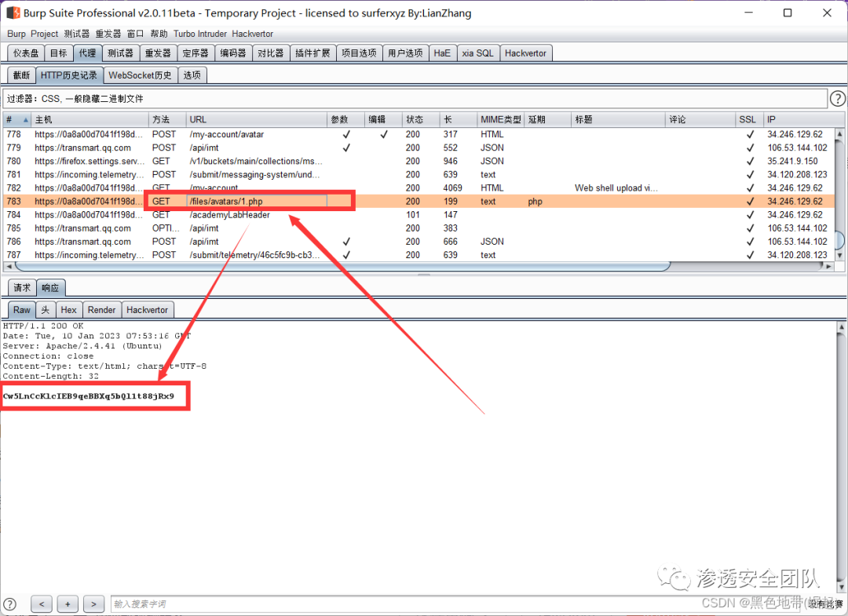Show the 请求 tab
Screen dimensions: 848x616
pyautogui.click(x=22, y=287)
